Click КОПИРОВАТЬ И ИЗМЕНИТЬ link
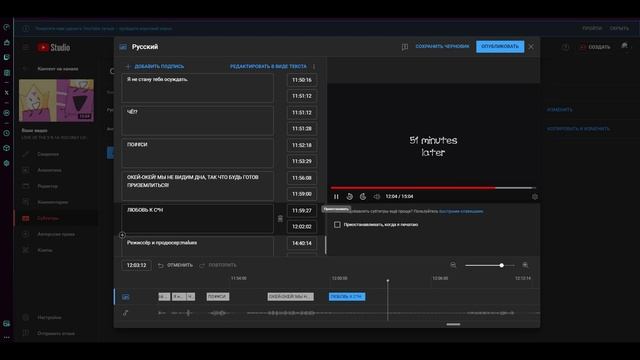The height and width of the screenshot is (360, 640). 578,129
